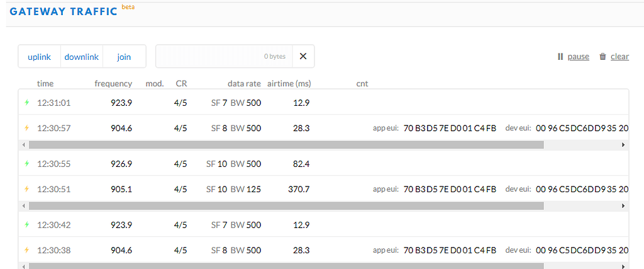Clear the filter with the X button
This screenshot has height=269, width=644.
pos(303,56)
